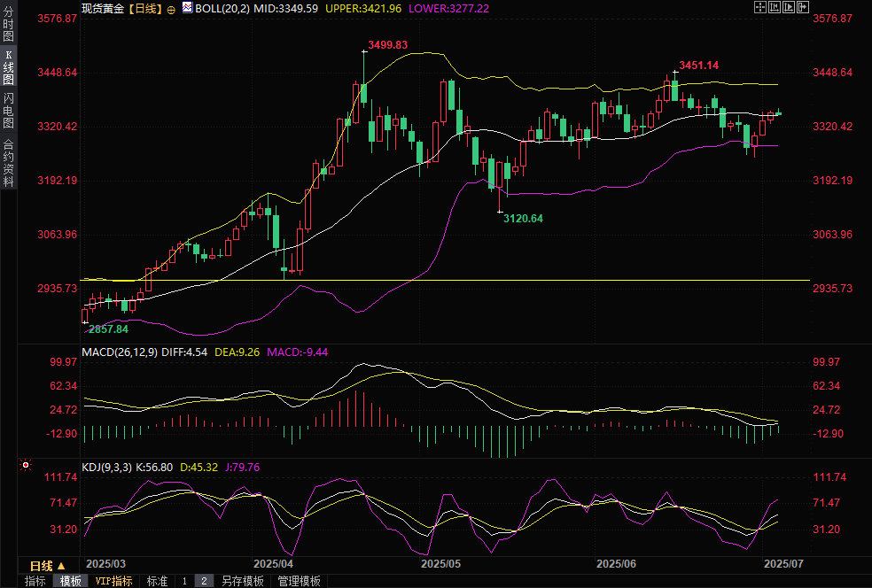Open the 分时图 side tab
Viewport: 872px width, 588px height.
[x=8, y=23]
